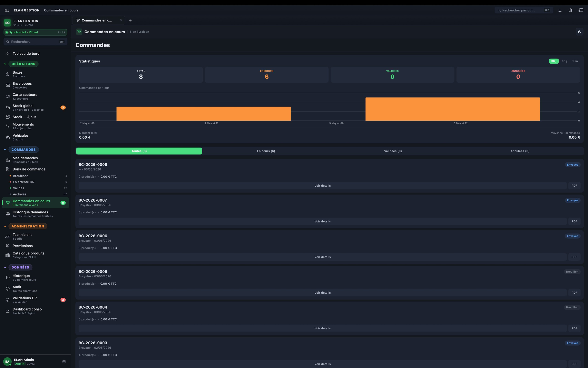Open Dashboard conso chart icon
Viewport: 588px width, 368px height.
(x=8, y=311)
